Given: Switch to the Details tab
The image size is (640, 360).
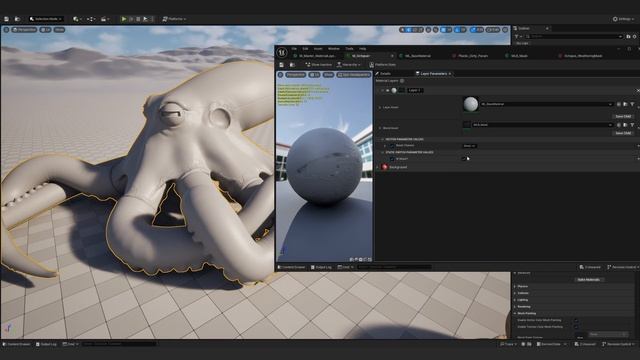Looking at the screenshot, I should (384, 74).
